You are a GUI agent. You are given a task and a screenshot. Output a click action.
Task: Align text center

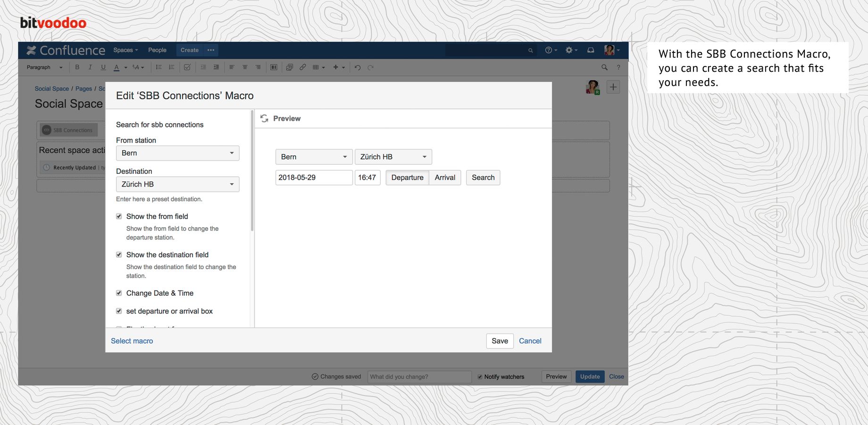click(245, 67)
